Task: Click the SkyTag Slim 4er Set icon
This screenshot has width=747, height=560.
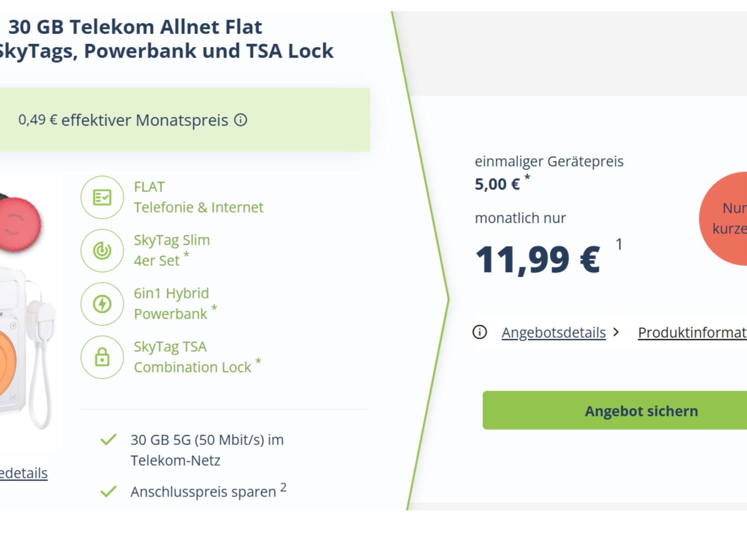Action: click(x=102, y=250)
